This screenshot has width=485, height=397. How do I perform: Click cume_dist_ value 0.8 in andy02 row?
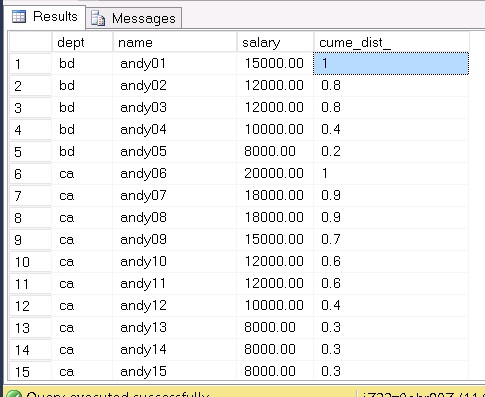tap(391, 85)
